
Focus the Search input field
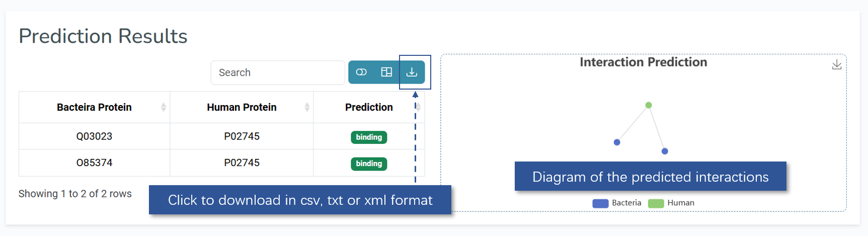pos(278,72)
